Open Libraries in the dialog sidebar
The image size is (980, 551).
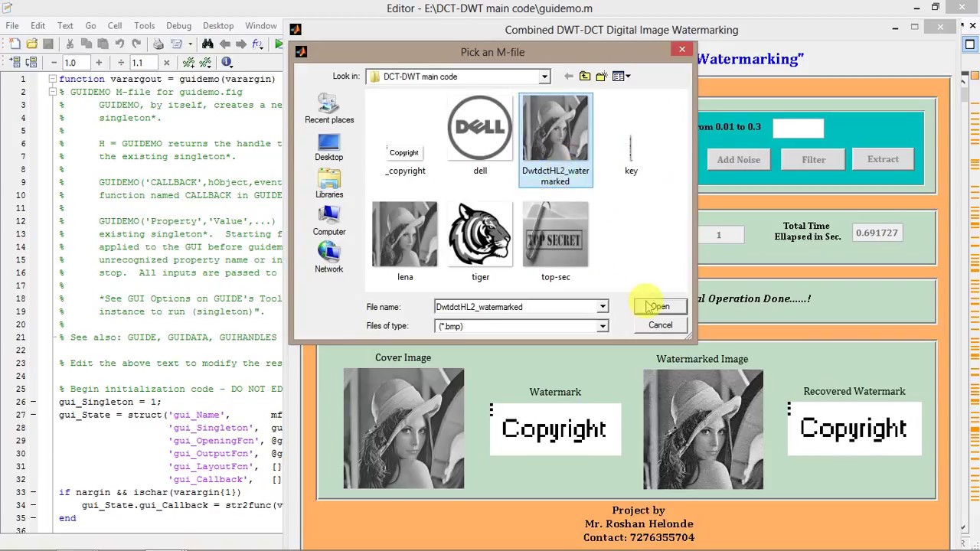(329, 184)
